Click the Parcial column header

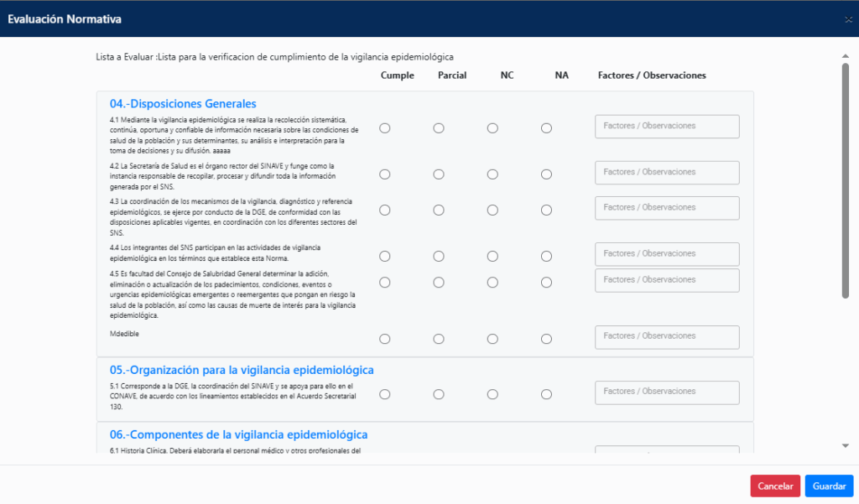pos(452,75)
